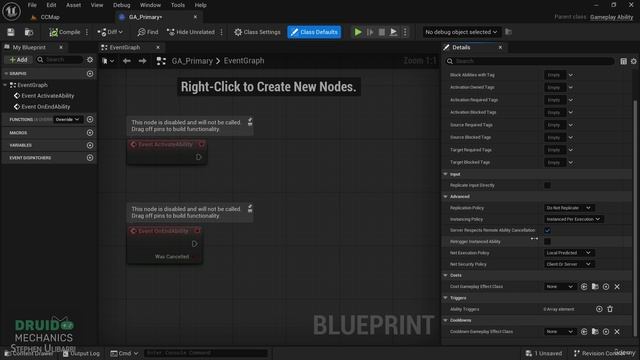This screenshot has width=640, height=360.
Task: Clear the Cost Gameplay Effect Class value
Action: pyautogui.click(x=617, y=287)
